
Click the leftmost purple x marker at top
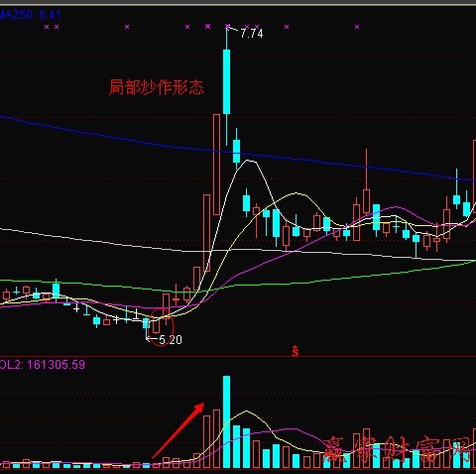(x=47, y=27)
